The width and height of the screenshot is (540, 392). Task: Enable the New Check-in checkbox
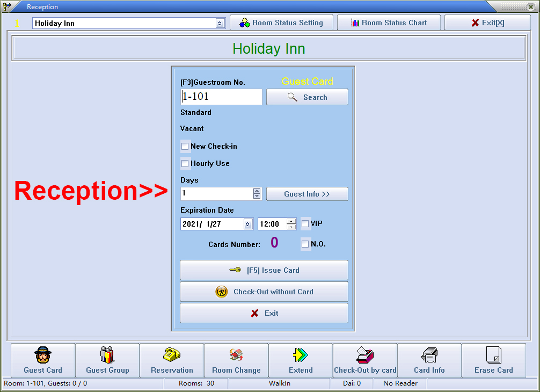coord(185,146)
